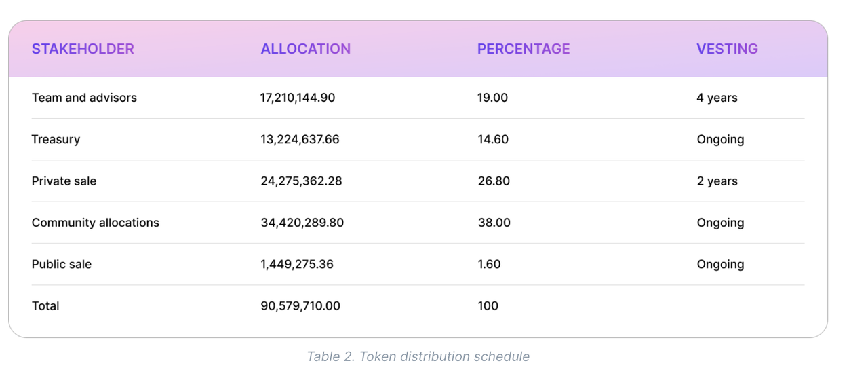Select the PERCENTAGE column header

click(524, 49)
